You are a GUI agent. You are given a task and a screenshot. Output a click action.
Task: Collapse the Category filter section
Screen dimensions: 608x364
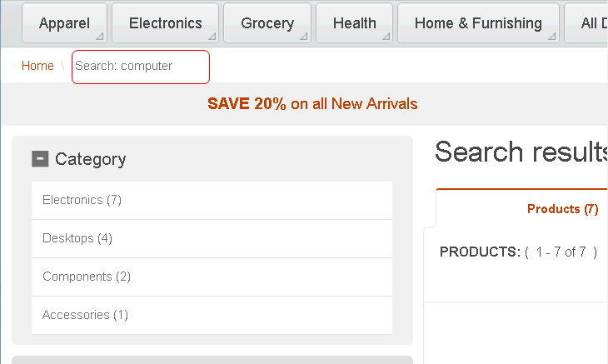click(40, 158)
